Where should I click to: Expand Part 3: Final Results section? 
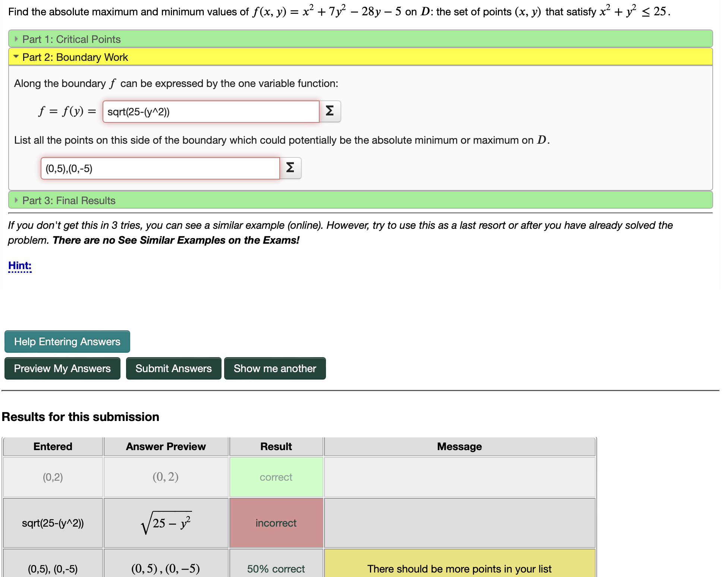tap(360, 200)
